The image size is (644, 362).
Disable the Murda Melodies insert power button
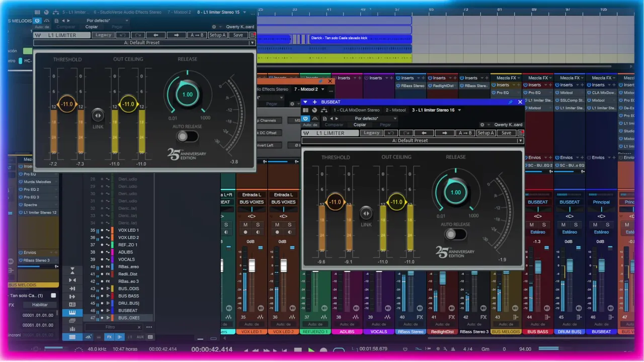pos(21,182)
